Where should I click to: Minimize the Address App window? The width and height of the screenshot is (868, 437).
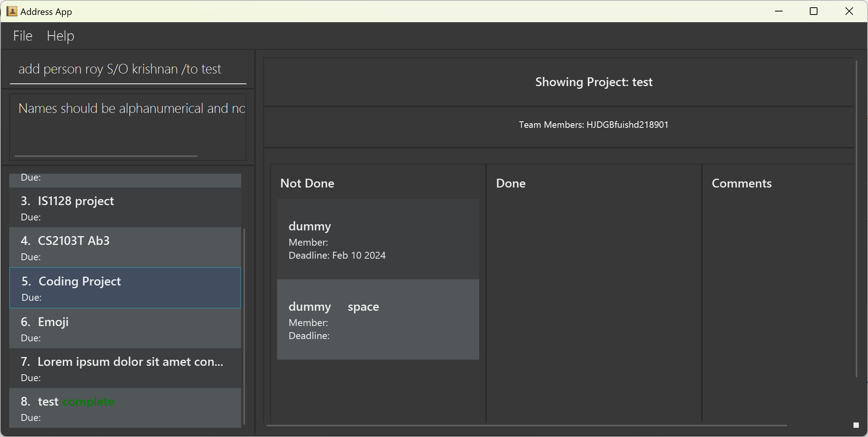tap(778, 11)
